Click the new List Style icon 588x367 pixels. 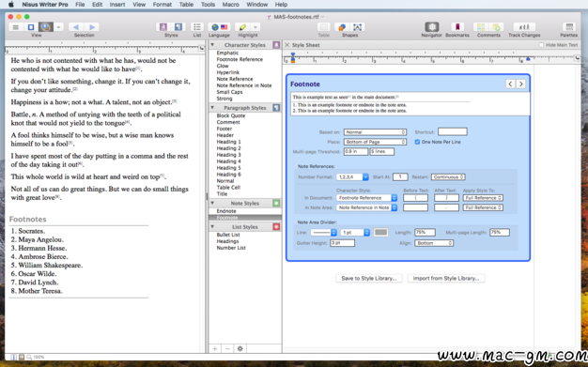click(x=276, y=227)
